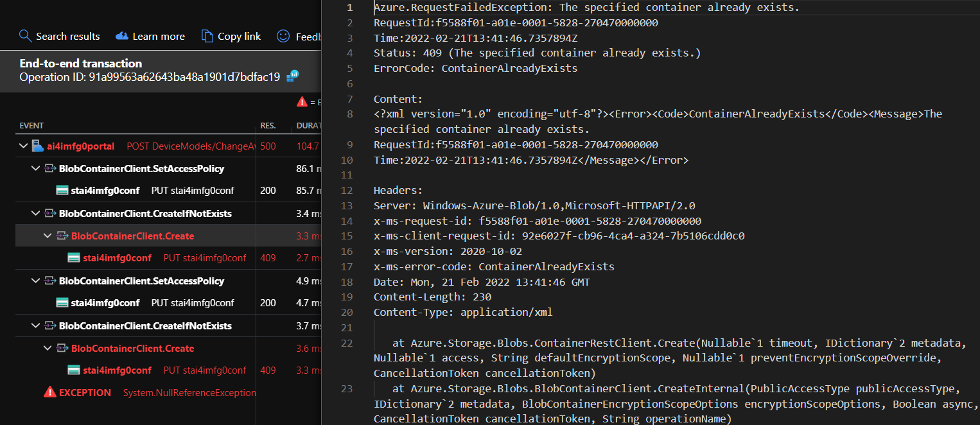Image resolution: width=980 pixels, height=425 pixels.
Task: Click the dependency icon of SetAccessPolicy 4.9 ms row
Action: 50,281
